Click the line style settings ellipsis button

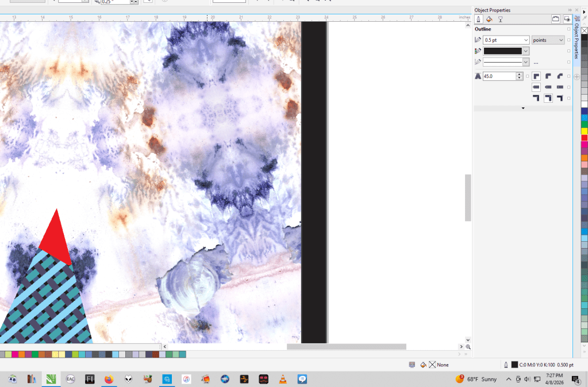pos(536,62)
